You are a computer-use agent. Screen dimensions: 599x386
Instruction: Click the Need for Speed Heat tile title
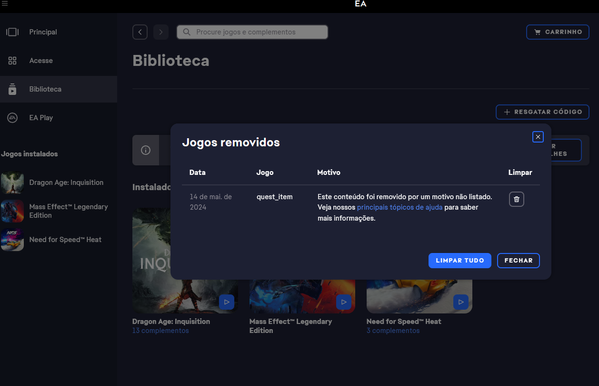tap(404, 321)
